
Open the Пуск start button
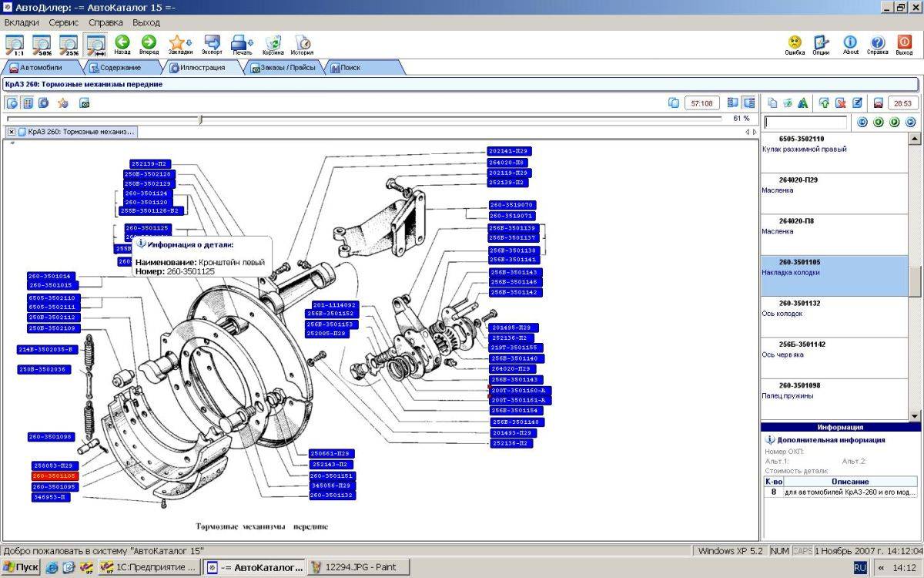[21, 567]
